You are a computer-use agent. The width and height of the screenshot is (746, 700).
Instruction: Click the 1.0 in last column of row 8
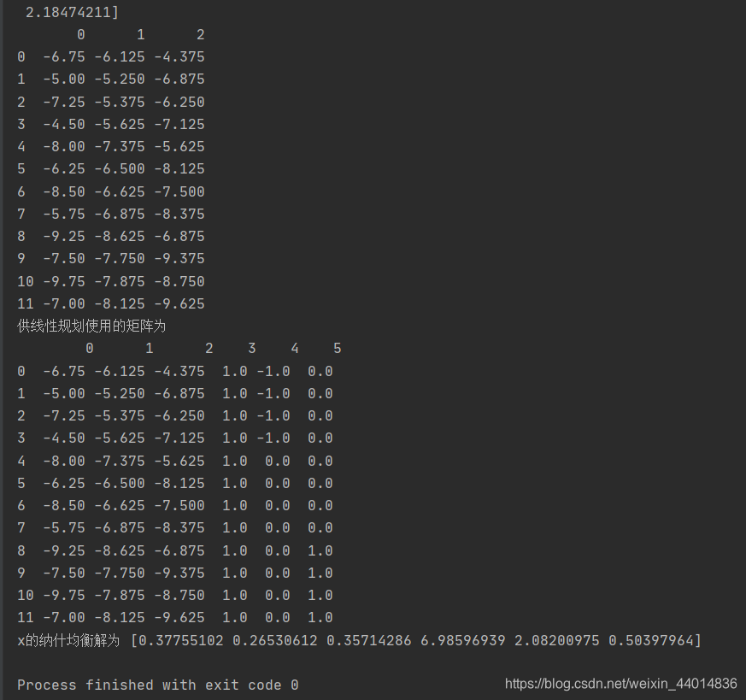(x=320, y=550)
